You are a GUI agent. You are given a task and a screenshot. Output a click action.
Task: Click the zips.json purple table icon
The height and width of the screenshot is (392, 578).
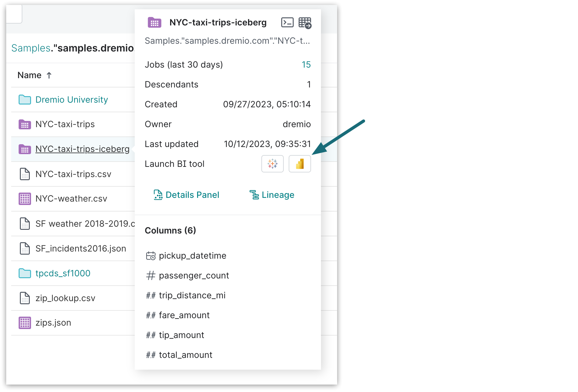coord(25,323)
